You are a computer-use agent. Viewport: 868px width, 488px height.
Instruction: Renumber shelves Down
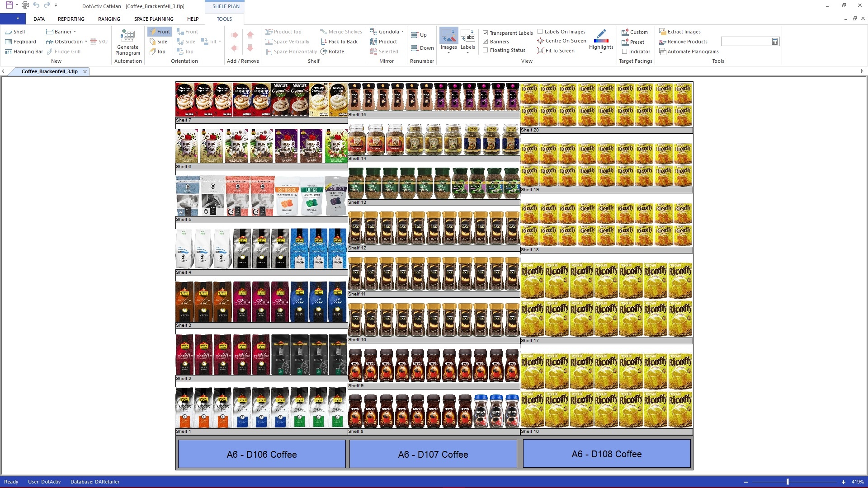point(423,48)
